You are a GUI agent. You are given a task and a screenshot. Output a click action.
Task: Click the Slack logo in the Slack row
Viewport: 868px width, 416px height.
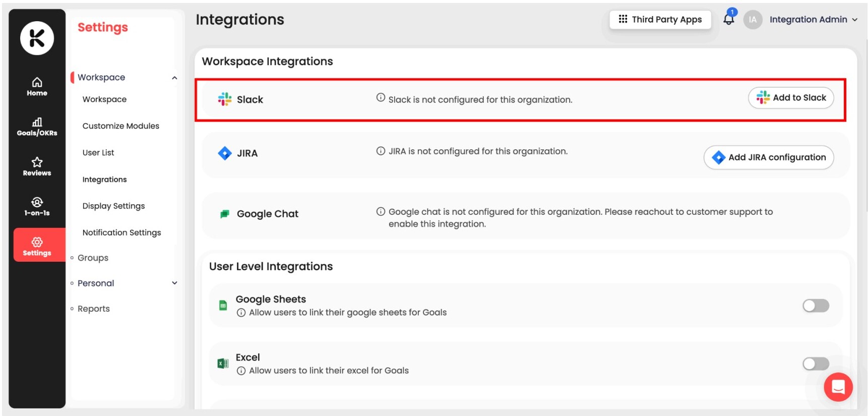coord(225,99)
